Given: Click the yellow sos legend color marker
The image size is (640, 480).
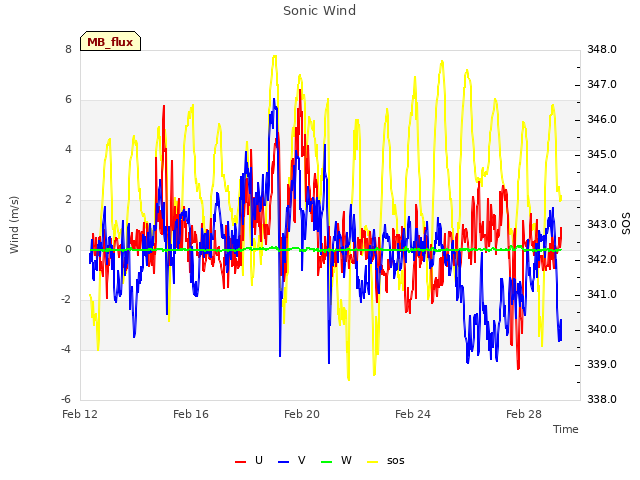Looking at the screenshot, I should coord(372,462).
